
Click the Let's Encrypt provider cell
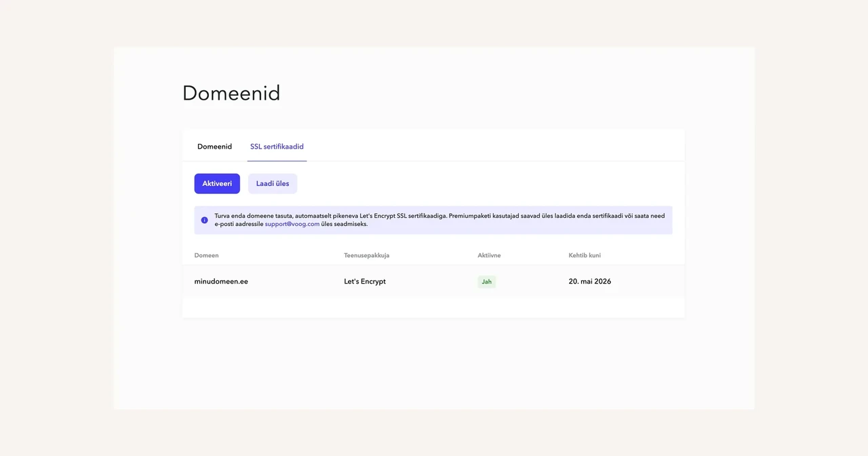pyautogui.click(x=365, y=282)
